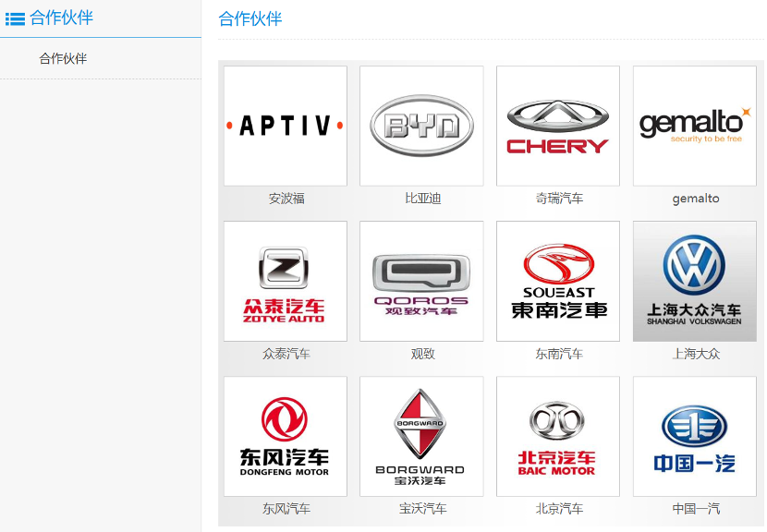The width and height of the screenshot is (767, 532).
Task: Click the gemalto text caption
Action: pos(696,199)
